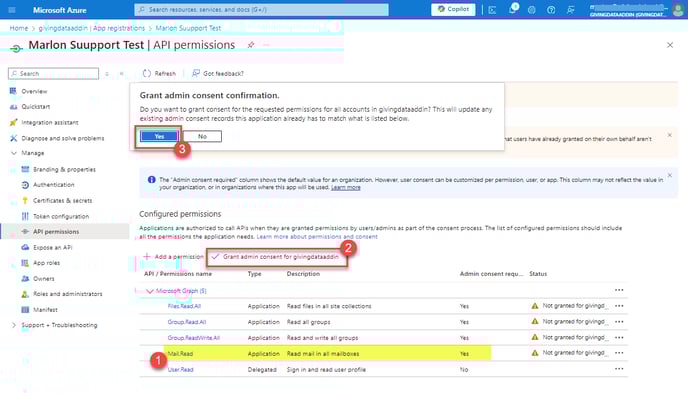The image size is (688, 393).
Task: Open Overview in sidebar
Action: pos(34,91)
